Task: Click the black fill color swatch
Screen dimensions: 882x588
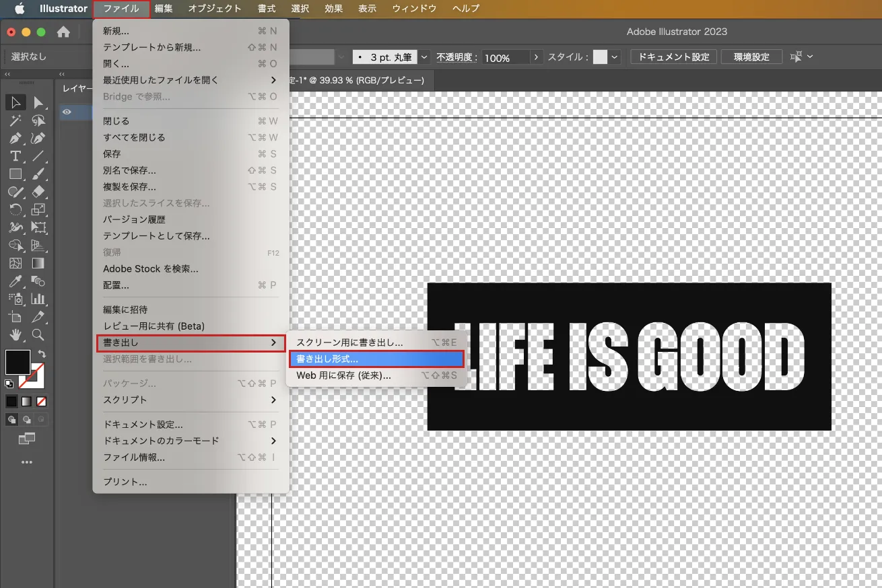Action: tap(18, 362)
